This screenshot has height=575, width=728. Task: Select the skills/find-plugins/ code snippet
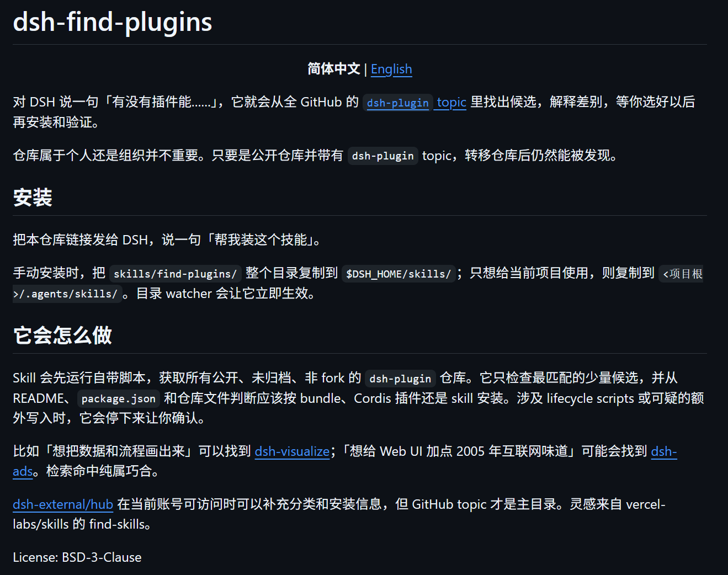(175, 274)
